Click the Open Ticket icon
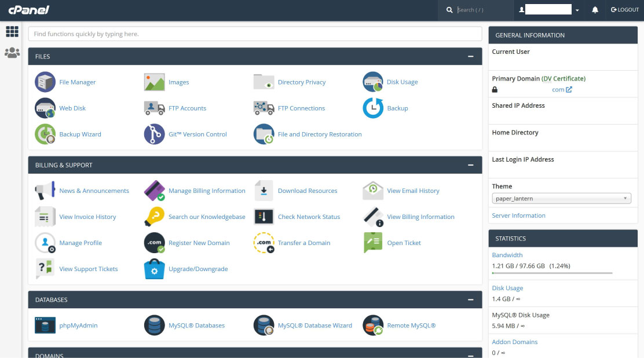This screenshot has height=358, width=644. pyautogui.click(x=373, y=243)
